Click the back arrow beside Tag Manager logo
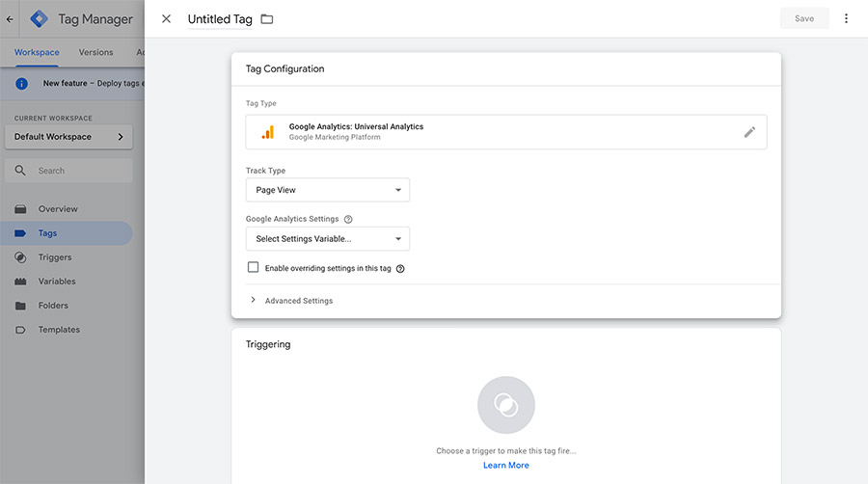Screen dimensions: 868x484 pyautogui.click(x=10, y=19)
